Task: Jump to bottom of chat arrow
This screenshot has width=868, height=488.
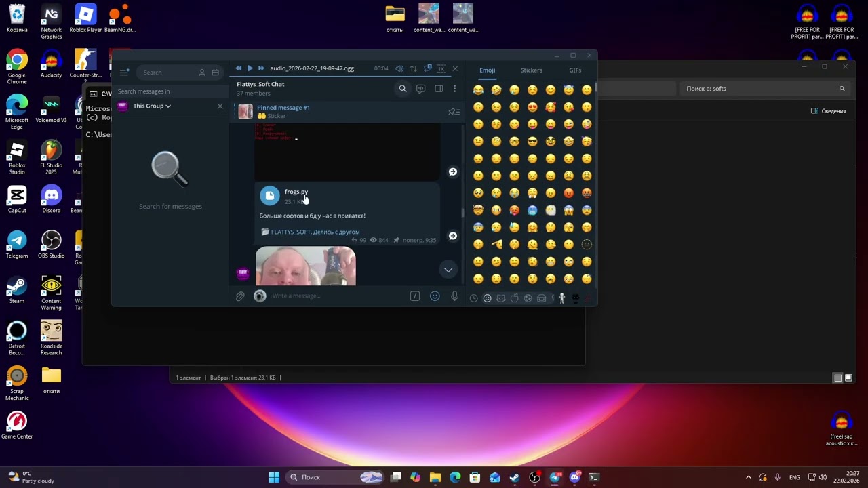Action: 448,270
